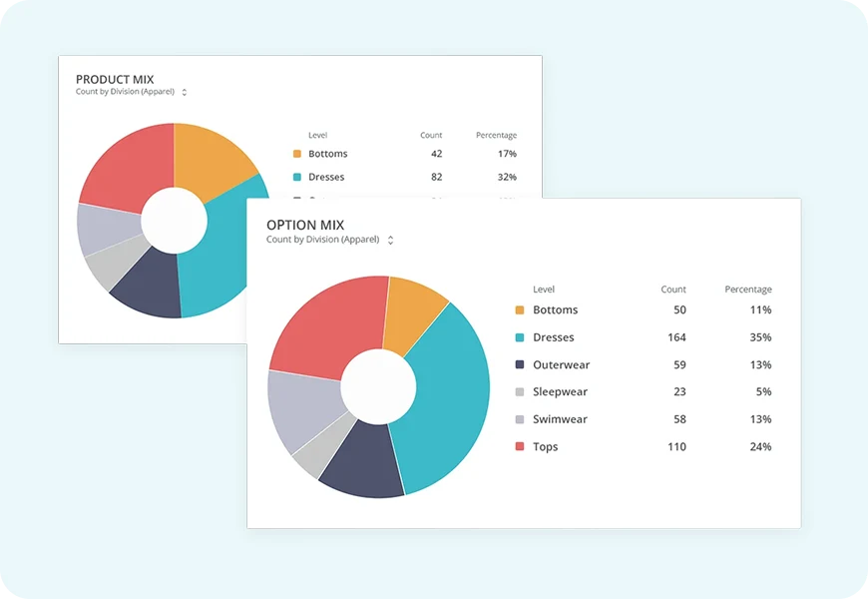The image size is (868, 599).
Task: Toggle the Dresses series in Option Mix legend
Action: click(555, 337)
